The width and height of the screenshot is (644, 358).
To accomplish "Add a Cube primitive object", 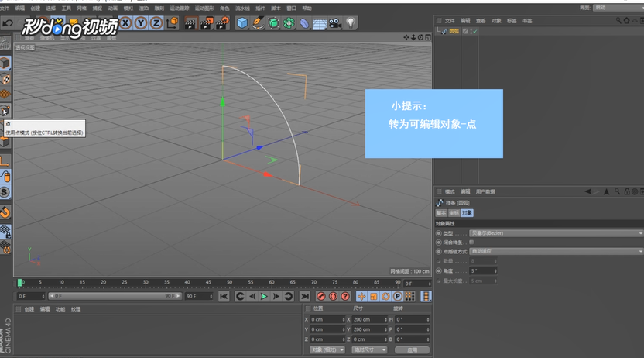I will (x=242, y=23).
